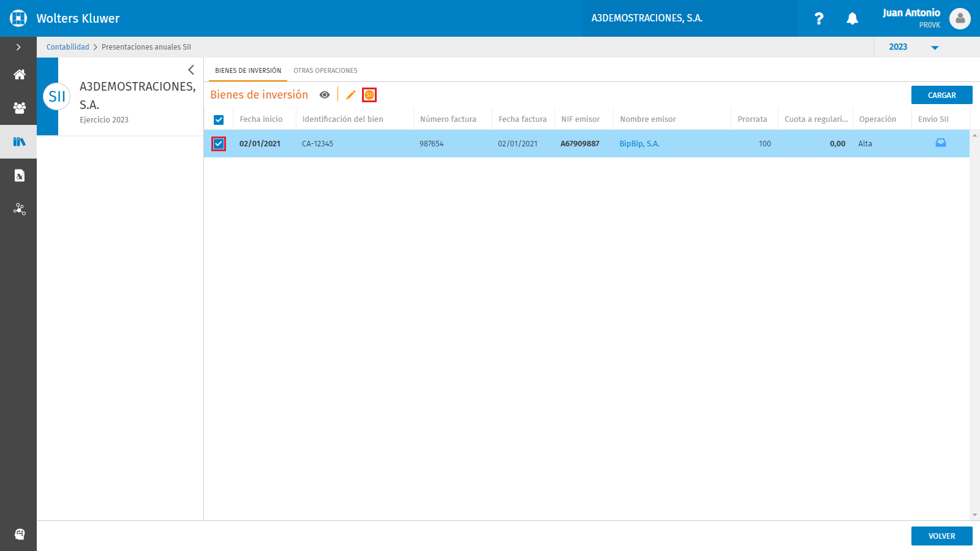This screenshot has width=980, height=551.
Task: Switch to Otras Operaciones tab
Action: click(x=325, y=70)
